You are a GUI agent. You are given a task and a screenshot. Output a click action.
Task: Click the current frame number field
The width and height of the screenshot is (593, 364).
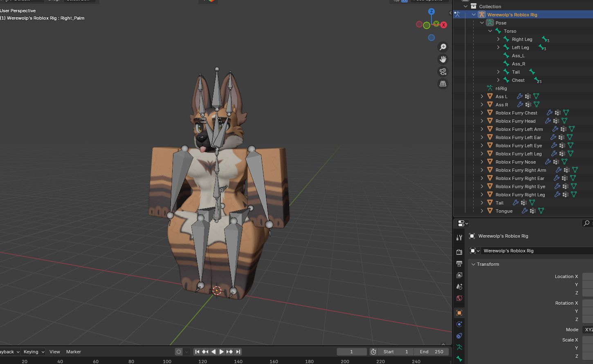pyautogui.click(x=352, y=352)
